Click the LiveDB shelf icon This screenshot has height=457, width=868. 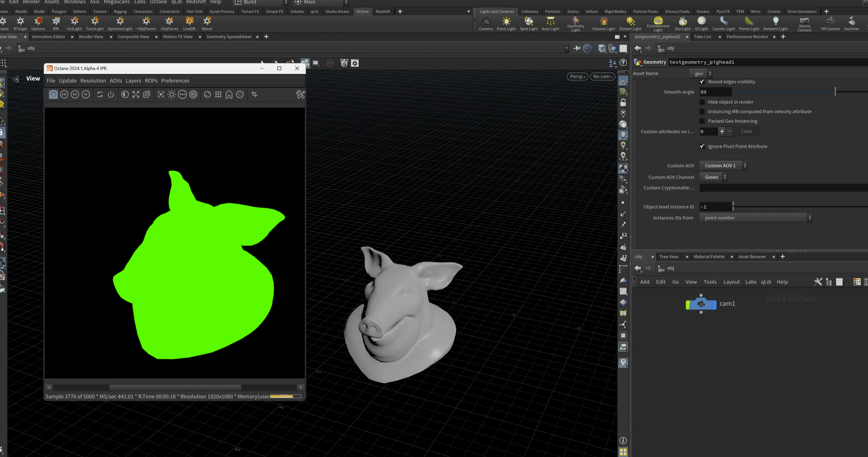click(x=189, y=23)
